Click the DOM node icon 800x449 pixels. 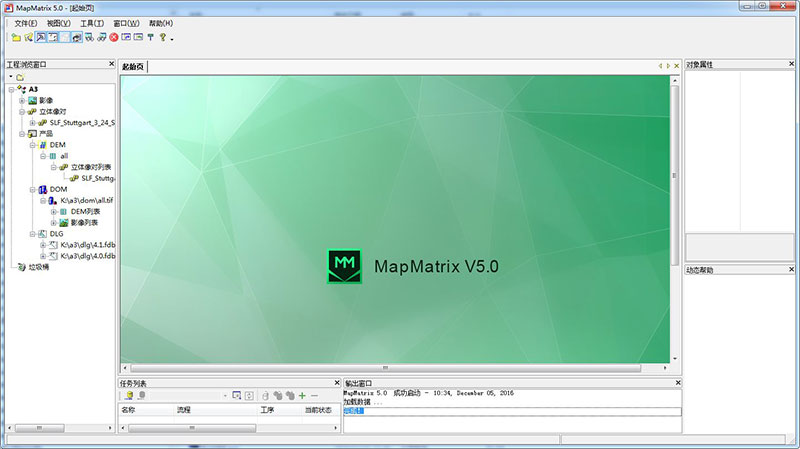coord(42,189)
